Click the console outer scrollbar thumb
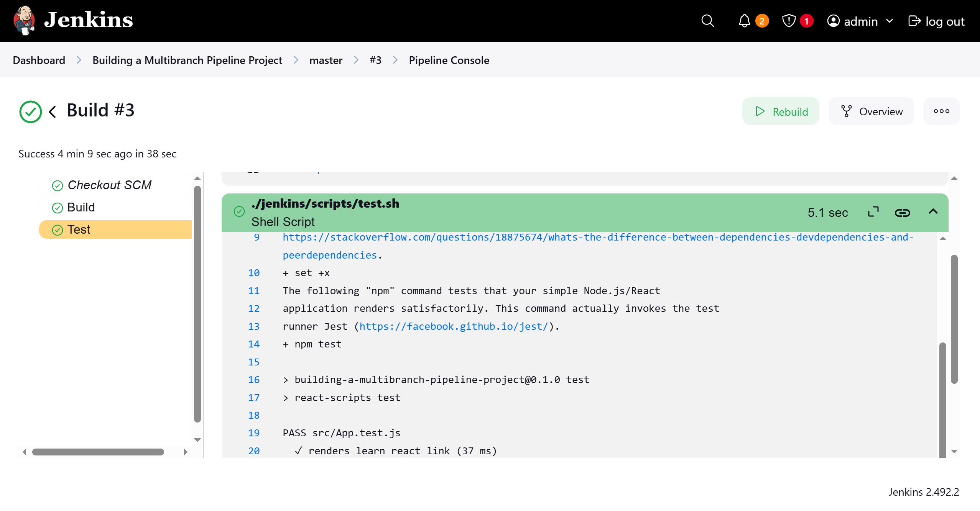This screenshot has height=511, width=980. pos(954,319)
